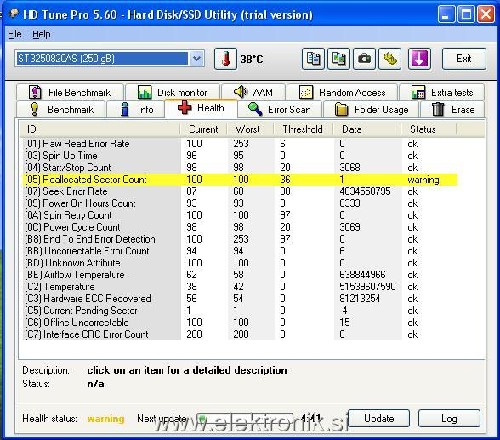The height and width of the screenshot is (440, 500).
Task: Click the options wrench toolbar icon
Action: pyautogui.click(x=390, y=59)
